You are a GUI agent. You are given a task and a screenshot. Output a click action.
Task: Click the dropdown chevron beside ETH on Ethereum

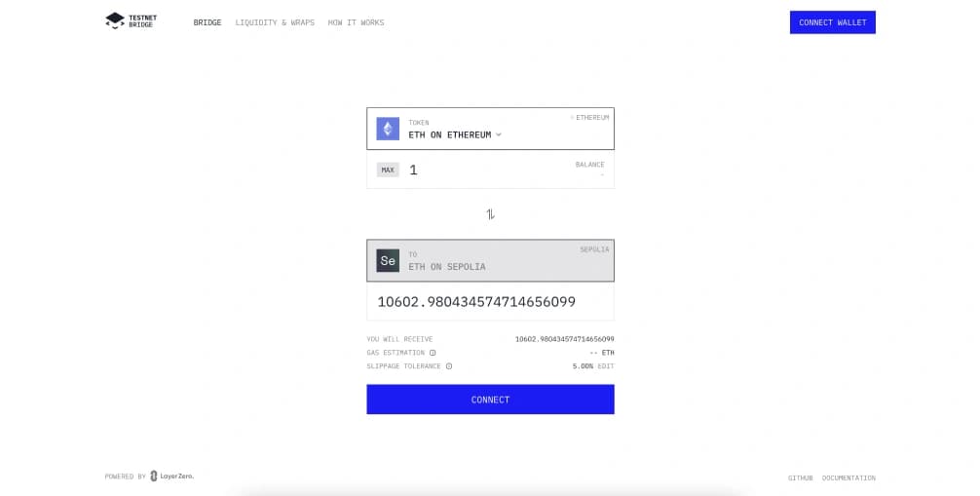pyautogui.click(x=499, y=135)
